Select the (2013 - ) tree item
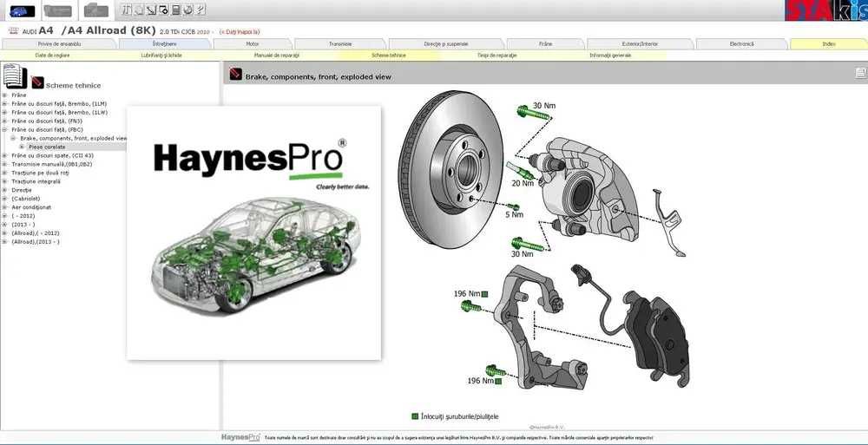 click(x=23, y=224)
